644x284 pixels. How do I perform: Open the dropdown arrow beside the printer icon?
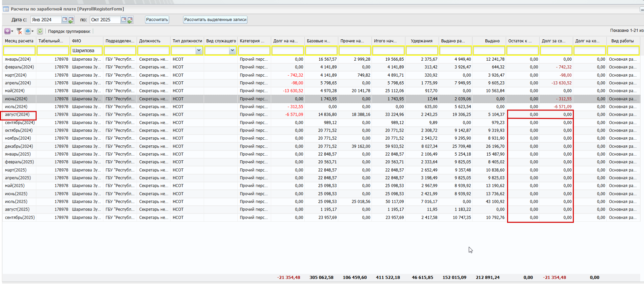pyautogui.click(x=33, y=31)
